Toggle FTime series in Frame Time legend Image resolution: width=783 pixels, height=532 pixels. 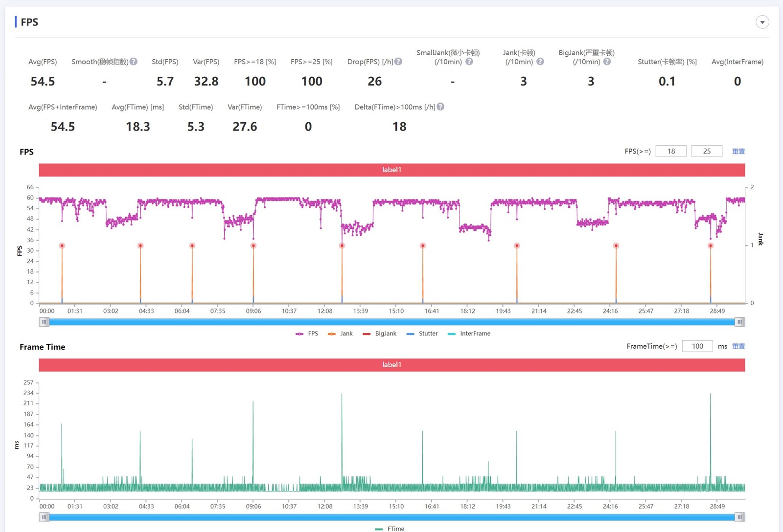coord(390,529)
